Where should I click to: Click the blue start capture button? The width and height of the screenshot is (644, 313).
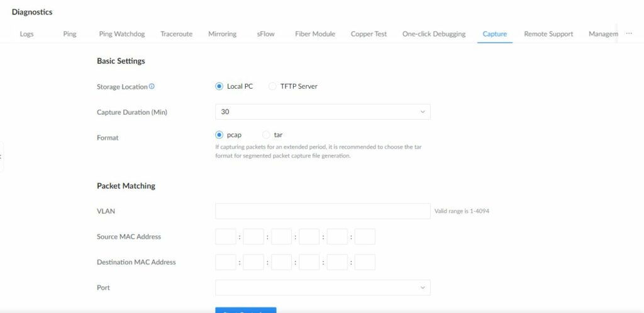pyautogui.click(x=246, y=310)
